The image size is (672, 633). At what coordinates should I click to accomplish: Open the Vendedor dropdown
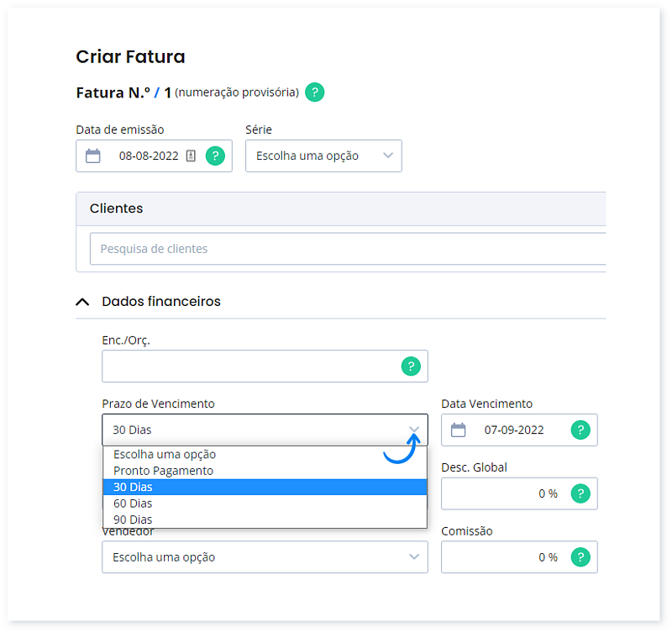265,557
